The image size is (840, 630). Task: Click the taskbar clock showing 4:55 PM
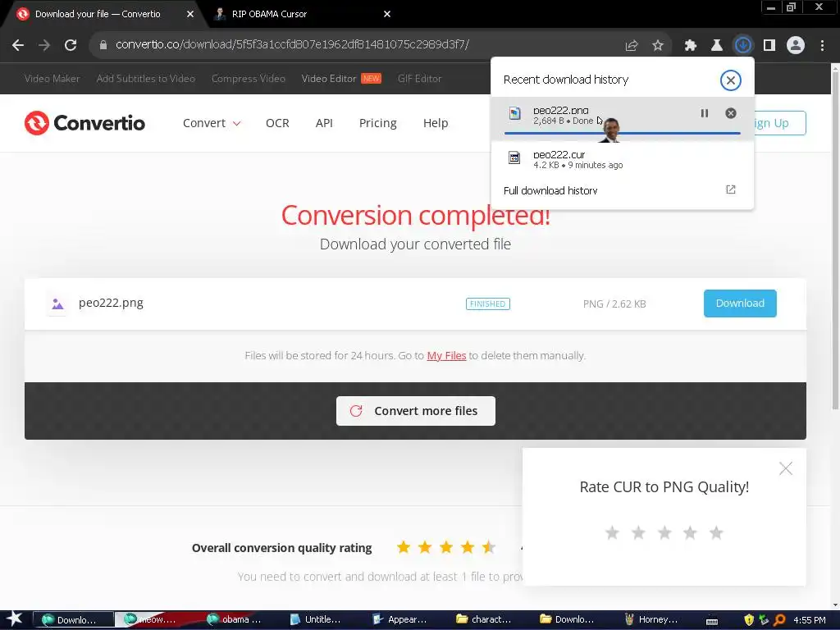(x=809, y=620)
